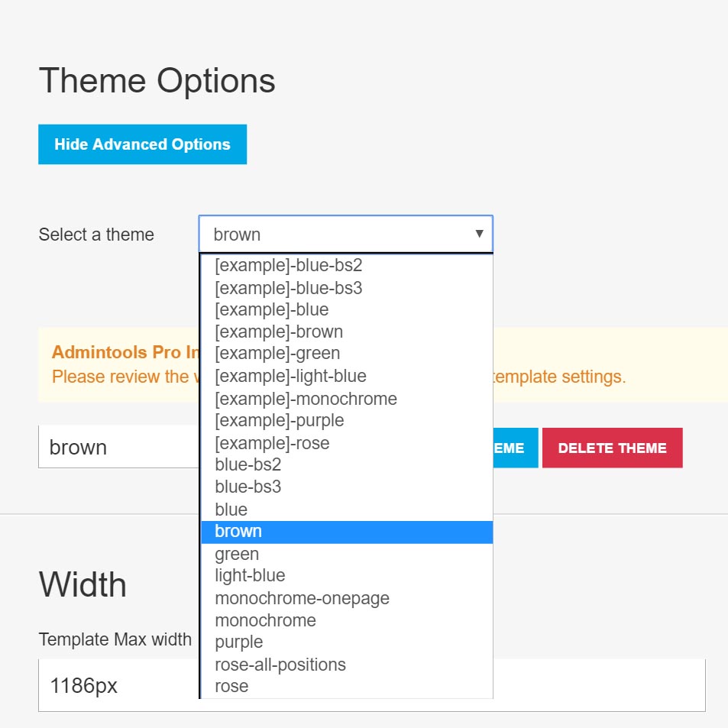Select [example]-monochrome from the list
The image size is (728, 728).
[x=346, y=399]
